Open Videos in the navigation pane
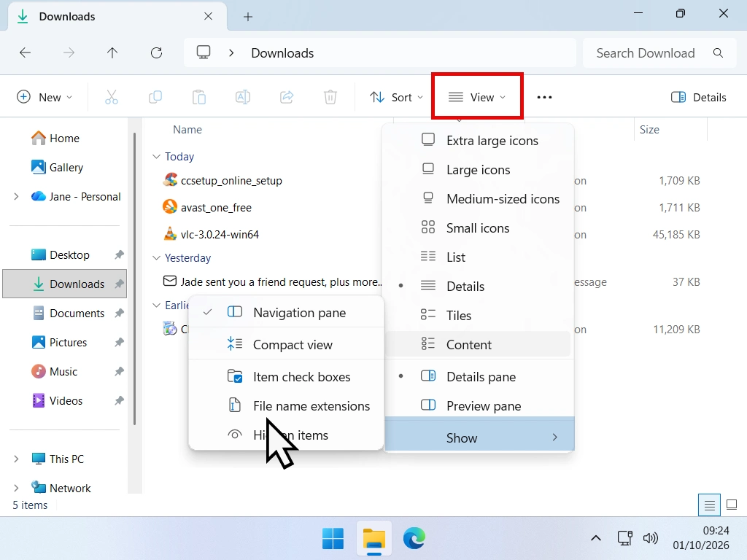The image size is (747, 560). click(x=64, y=400)
